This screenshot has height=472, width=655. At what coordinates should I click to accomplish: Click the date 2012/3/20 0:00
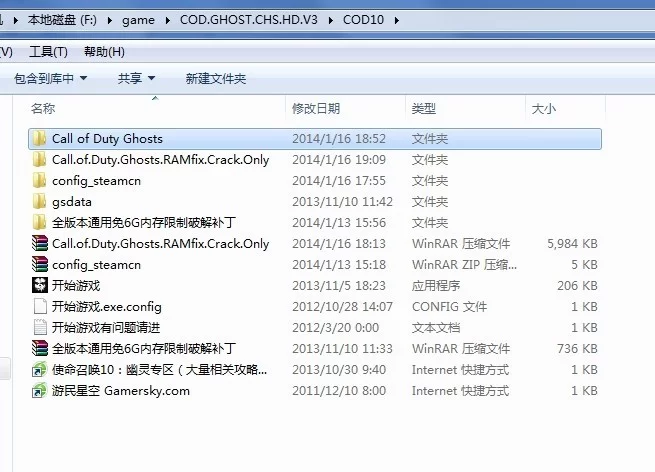335,327
